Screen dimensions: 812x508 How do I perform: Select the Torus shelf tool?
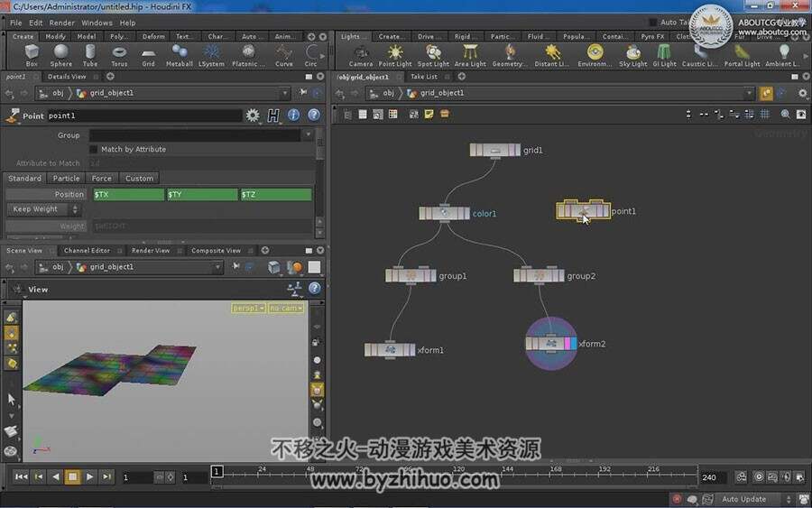[119, 55]
